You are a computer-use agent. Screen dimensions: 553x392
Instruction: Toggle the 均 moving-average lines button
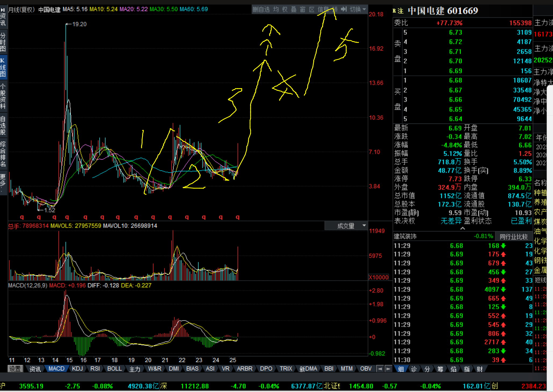pyautogui.click(x=276, y=10)
